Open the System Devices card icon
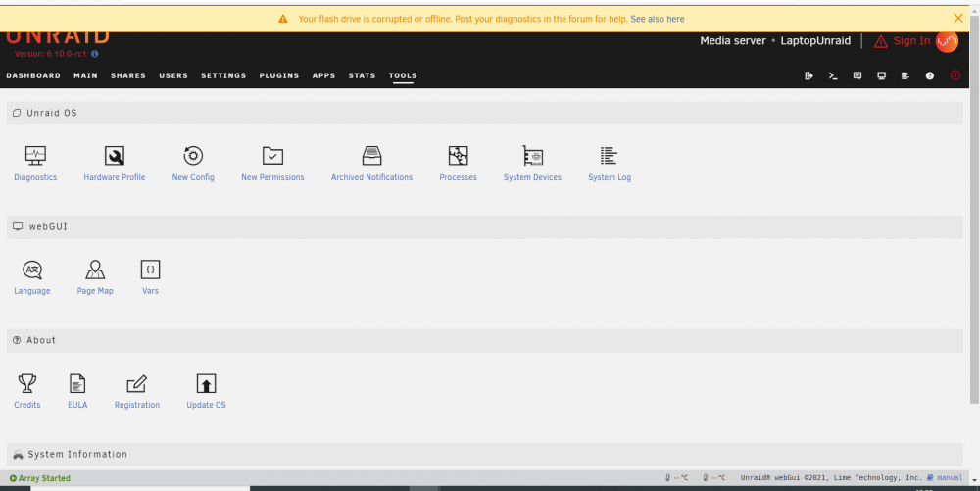This screenshot has width=980, height=491. point(532,156)
